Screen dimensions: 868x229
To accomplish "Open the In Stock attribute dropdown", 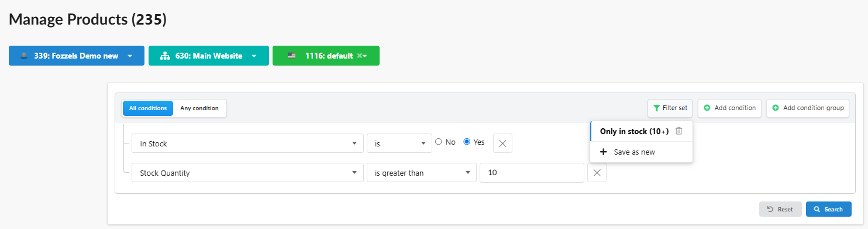I will tap(247, 143).
